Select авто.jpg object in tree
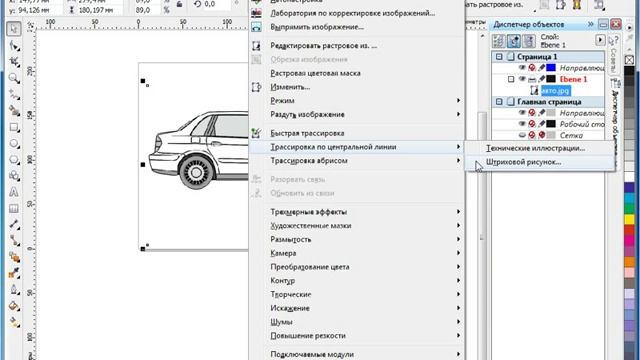The height and width of the screenshot is (360, 640). tap(555, 91)
